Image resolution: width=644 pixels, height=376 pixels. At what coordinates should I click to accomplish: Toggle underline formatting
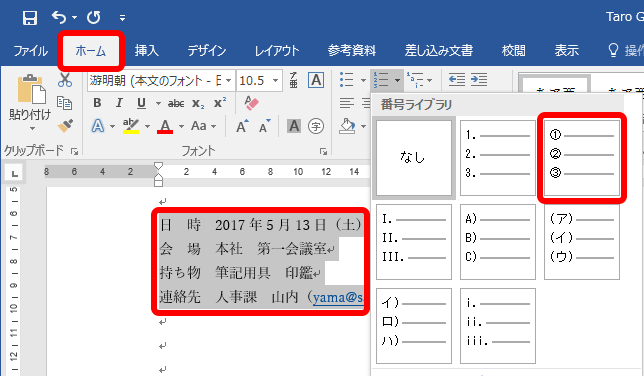click(141, 103)
